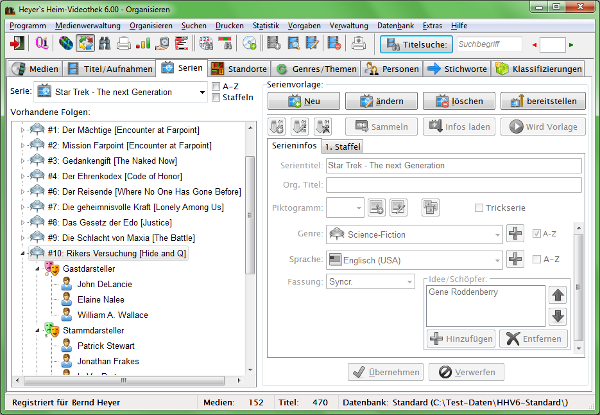600x415 pixels.
Task: Click the Gastdarsteller masks icon
Action: 49,270
